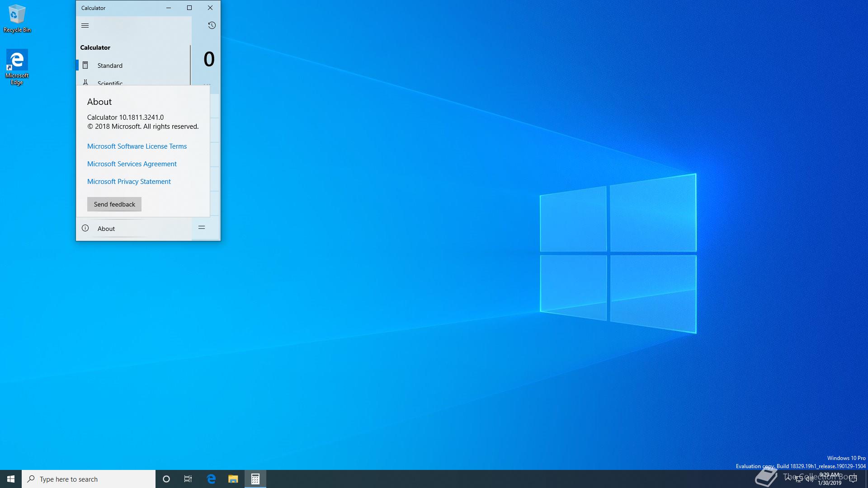Open Microsoft Services Agreement link

pos(132,164)
